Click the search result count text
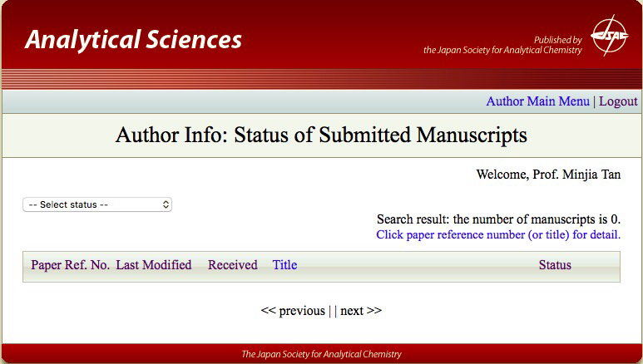Screen dimensions: 643x364 498,219
